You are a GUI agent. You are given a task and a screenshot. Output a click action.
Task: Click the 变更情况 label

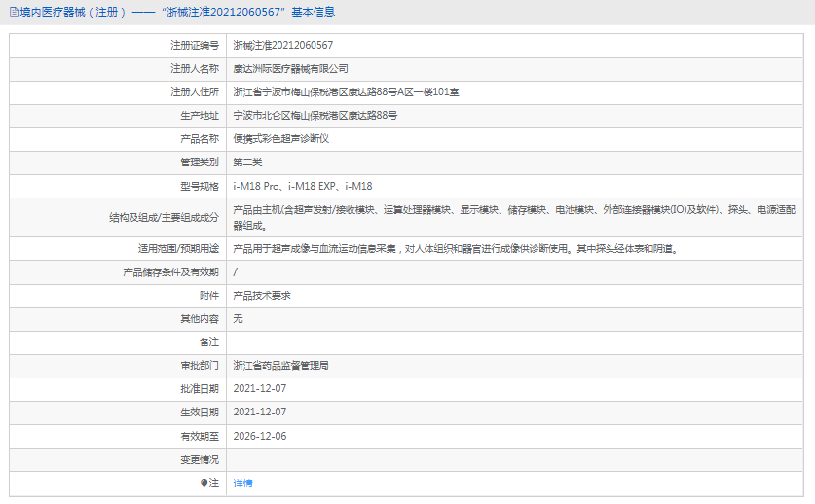pyautogui.click(x=200, y=460)
